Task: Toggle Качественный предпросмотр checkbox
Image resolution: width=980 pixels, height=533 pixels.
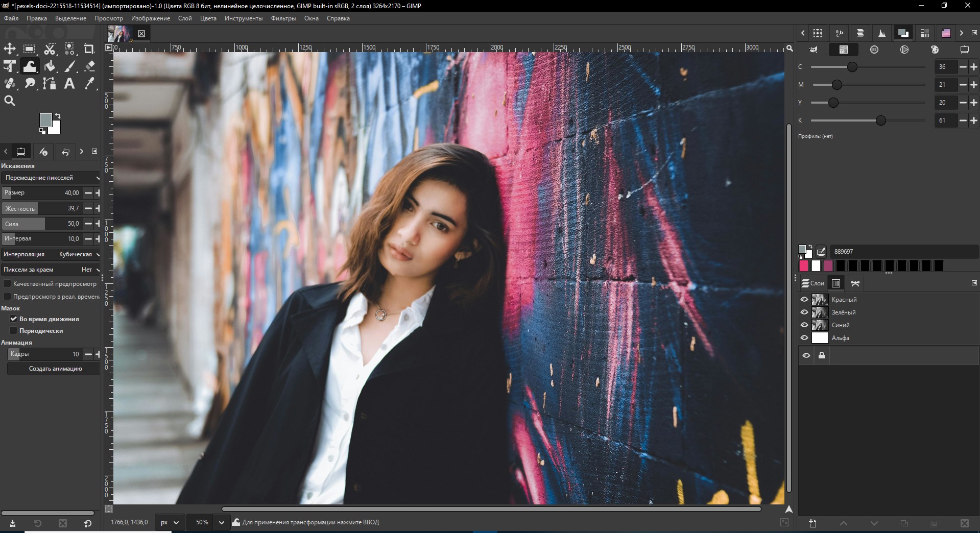Action: [7, 284]
